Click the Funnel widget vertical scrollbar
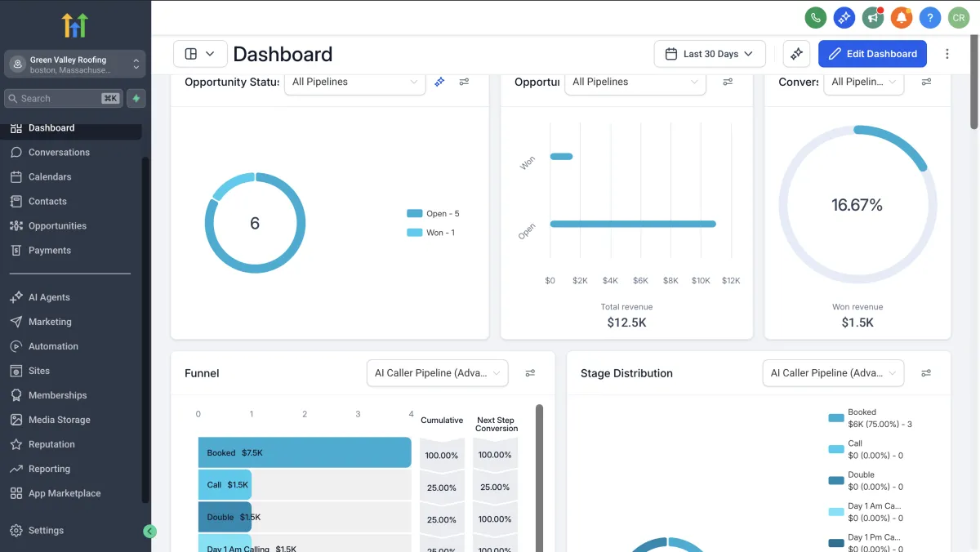Image resolution: width=980 pixels, height=552 pixels. pyautogui.click(x=539, y=478)
